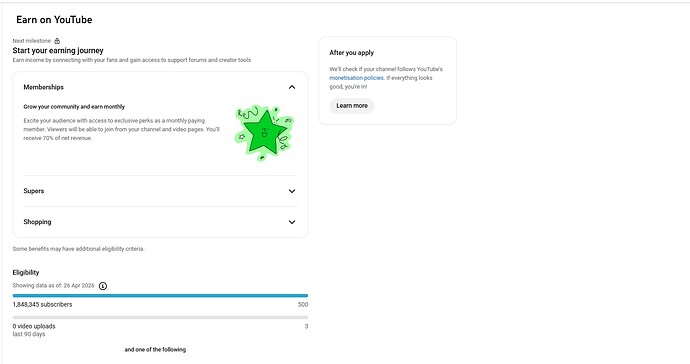The image size is (690, 364).
Task: Click the 0 video uploads text
Action: [x=34, y=327]
